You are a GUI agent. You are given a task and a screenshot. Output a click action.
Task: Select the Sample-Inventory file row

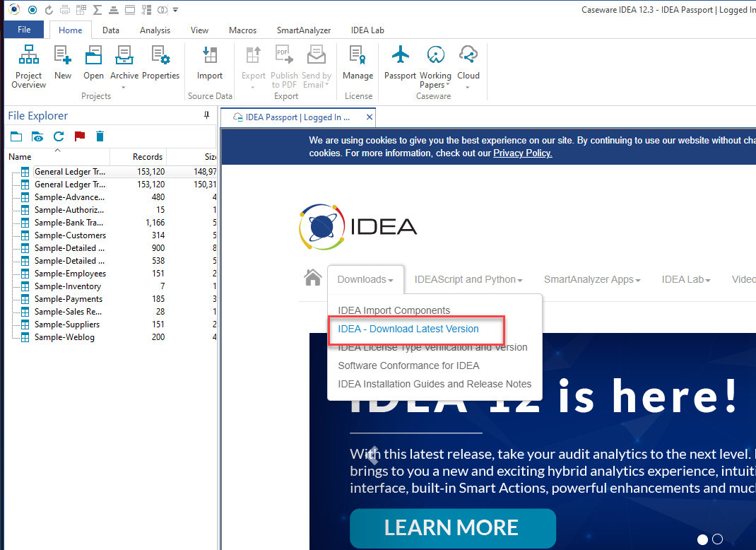68,286
